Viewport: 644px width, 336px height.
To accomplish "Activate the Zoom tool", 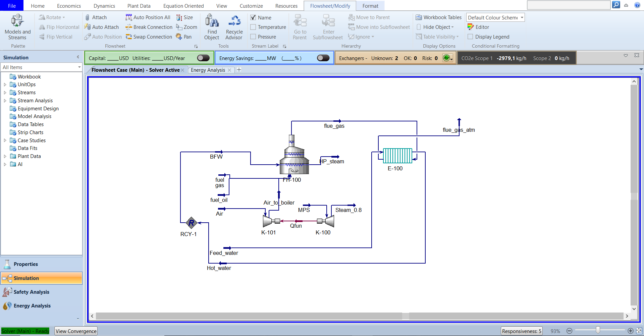I will pyautogui.click(x=186, y=27).
